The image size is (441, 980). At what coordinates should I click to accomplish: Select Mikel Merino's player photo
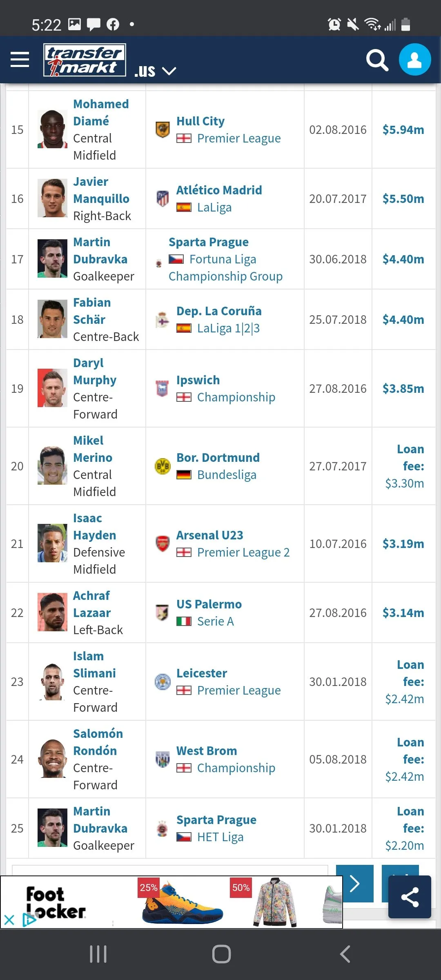click(52, 466)
